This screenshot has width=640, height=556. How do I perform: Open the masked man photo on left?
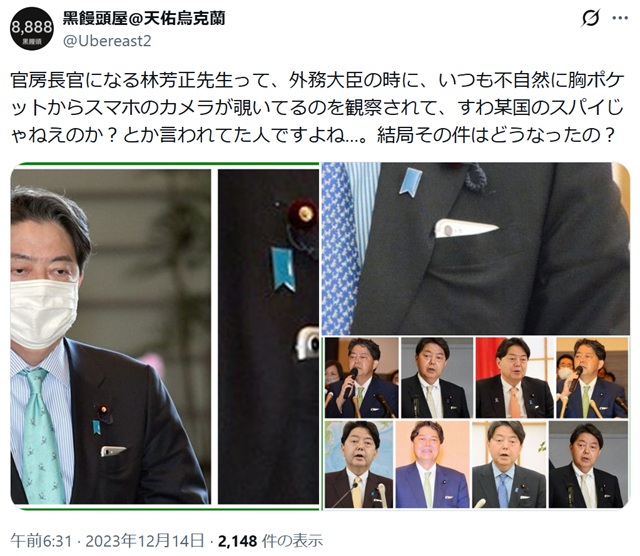coord(111,337)
